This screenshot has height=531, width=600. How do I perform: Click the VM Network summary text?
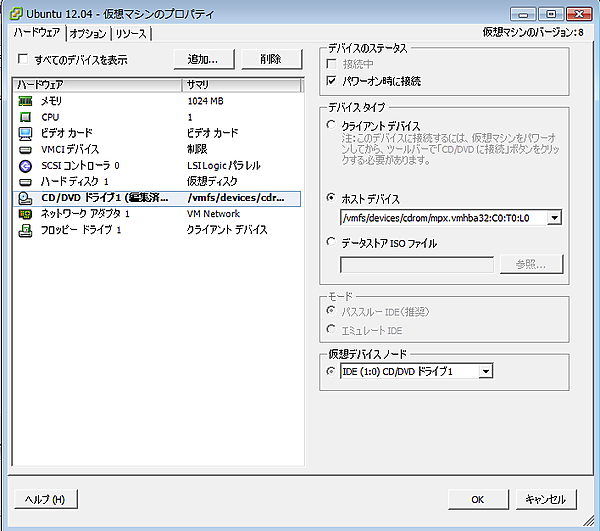tap(213, 214)
